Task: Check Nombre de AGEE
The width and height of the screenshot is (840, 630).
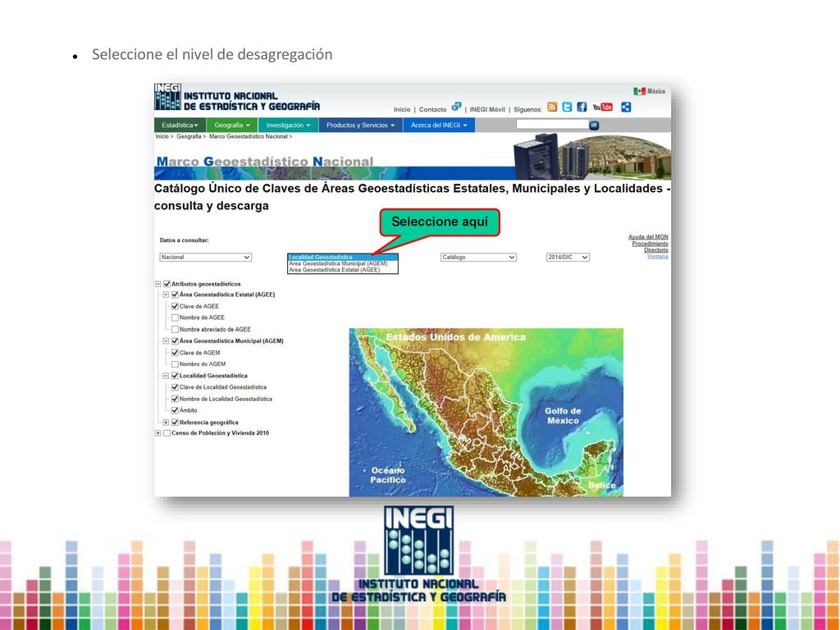Action: [x=175, y=317]
